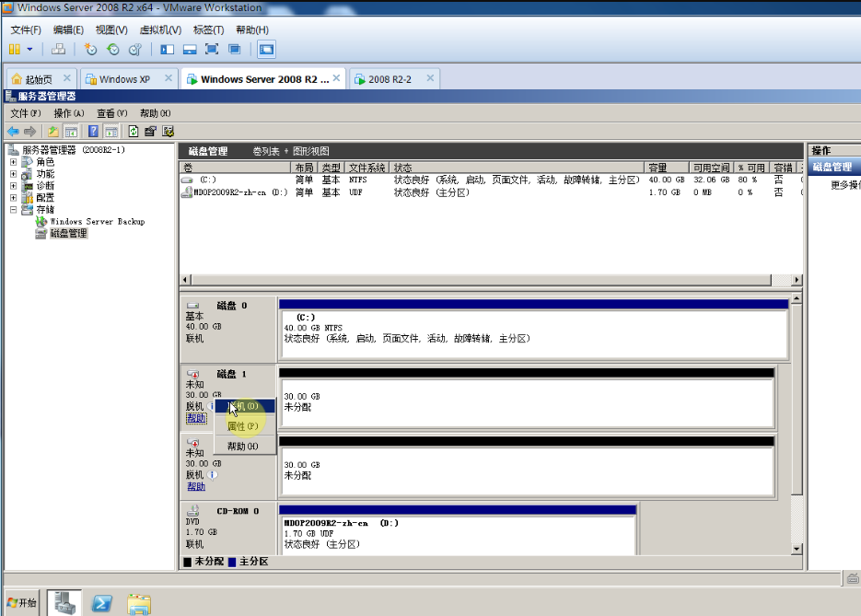
Task: Toggle the show/hide console tree icon
Action: (71, 132)
